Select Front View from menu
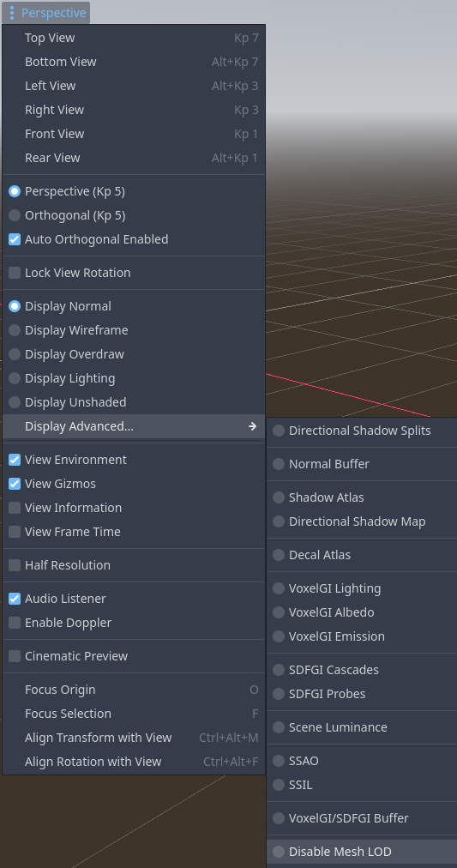The image size is (457, 868). click(134, 134)
